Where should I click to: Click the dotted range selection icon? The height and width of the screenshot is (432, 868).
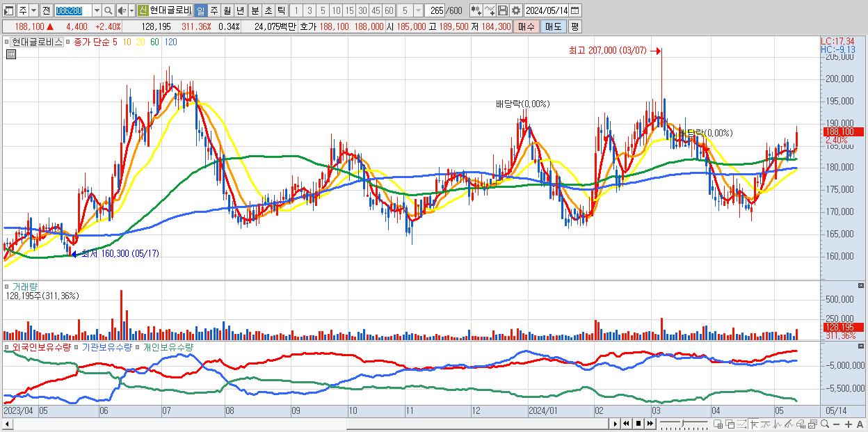coord(741,424)
